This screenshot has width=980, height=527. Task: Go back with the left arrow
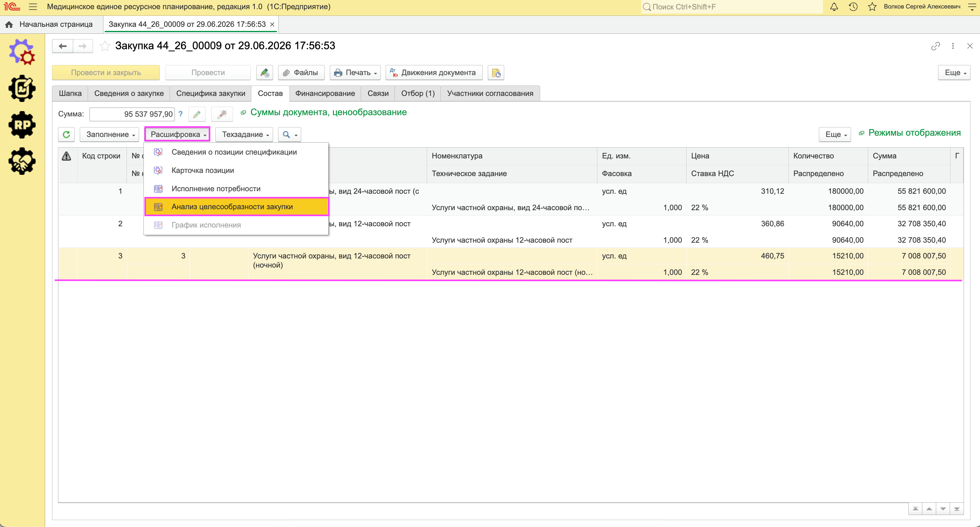point(63,46)
